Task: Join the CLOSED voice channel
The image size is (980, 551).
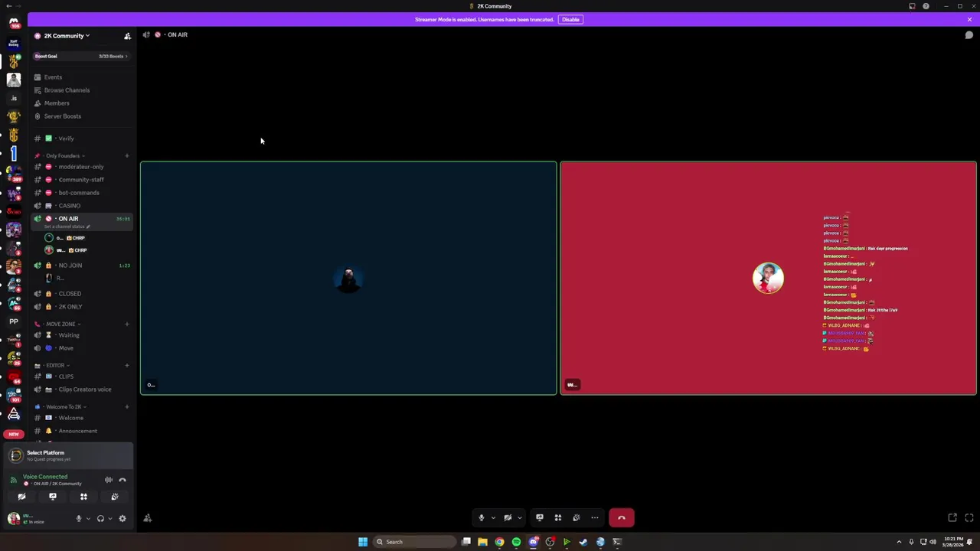Action: click(x=81, y=294)
